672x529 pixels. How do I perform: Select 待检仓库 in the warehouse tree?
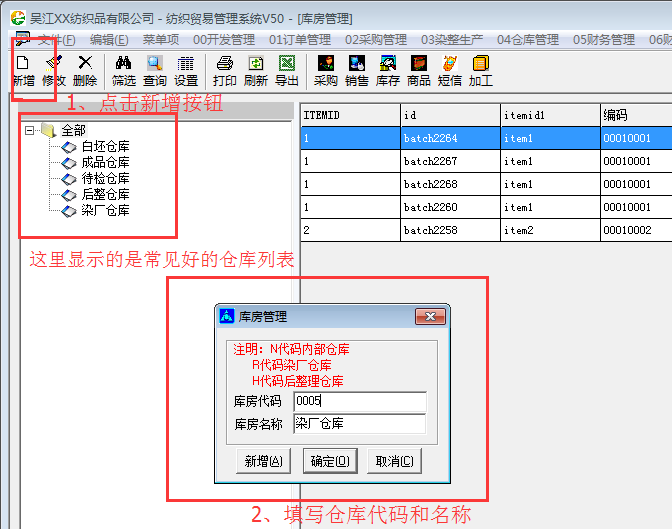(105, 178)
